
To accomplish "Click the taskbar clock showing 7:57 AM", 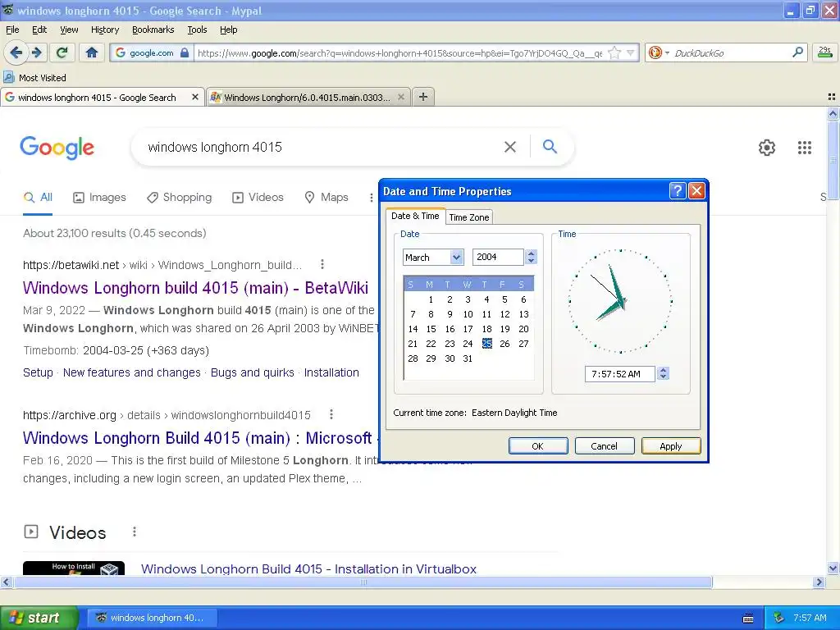I will click(x=810, y=618).
